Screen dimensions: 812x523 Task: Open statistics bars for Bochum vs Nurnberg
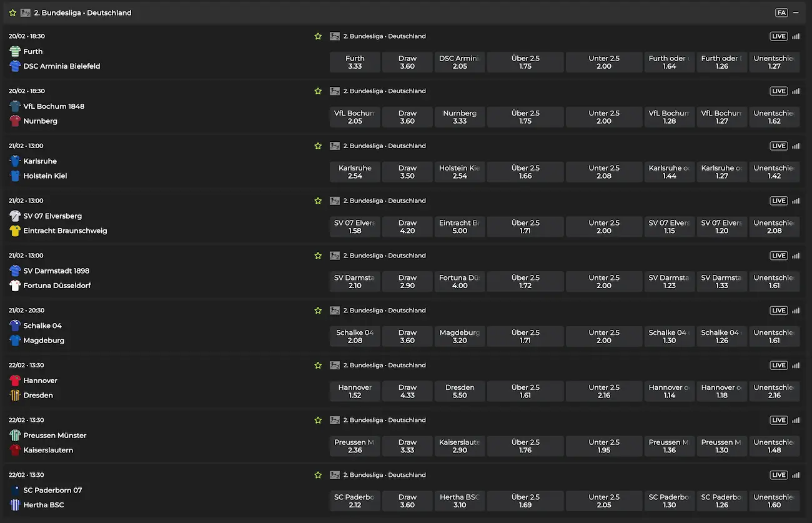point(796,91)
